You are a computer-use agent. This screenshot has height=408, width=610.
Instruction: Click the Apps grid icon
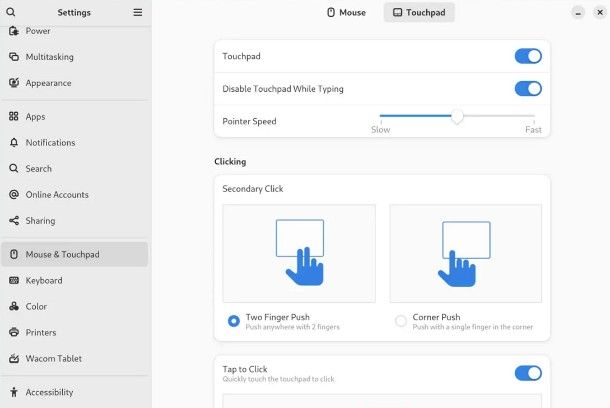click(14, 116)
